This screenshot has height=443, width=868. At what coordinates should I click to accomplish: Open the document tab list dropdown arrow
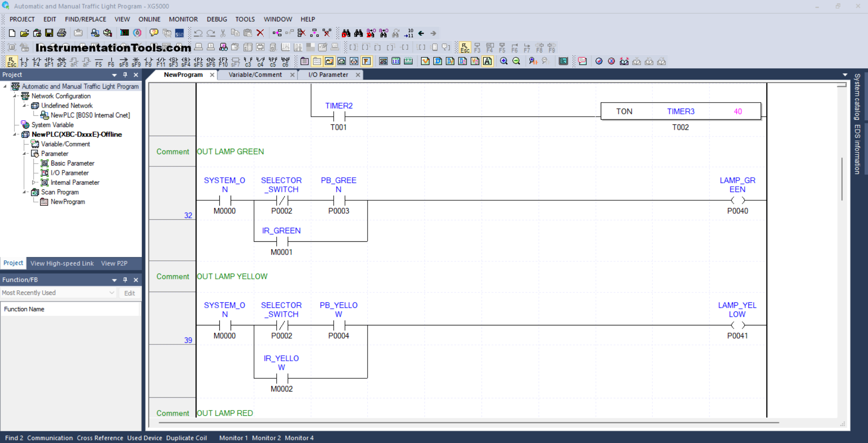845,75
